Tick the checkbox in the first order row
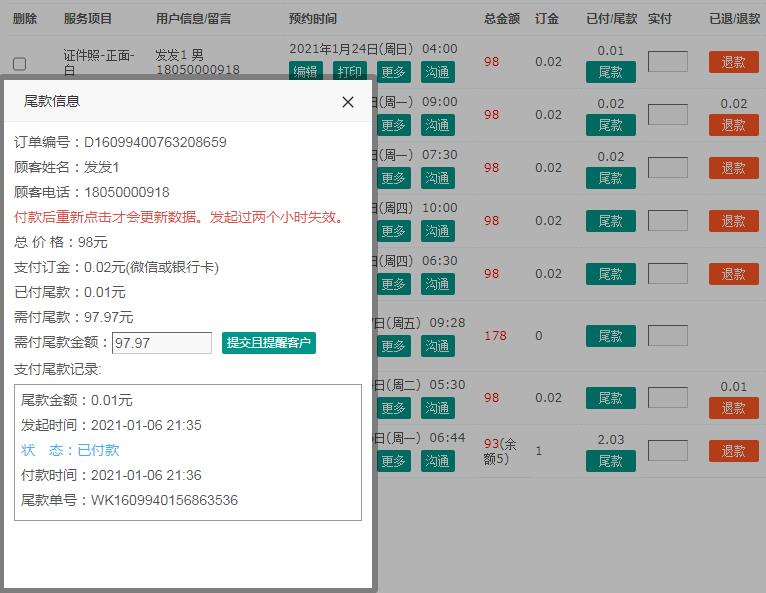The width and height of the screenshot is (766, 593). [19, 64]
